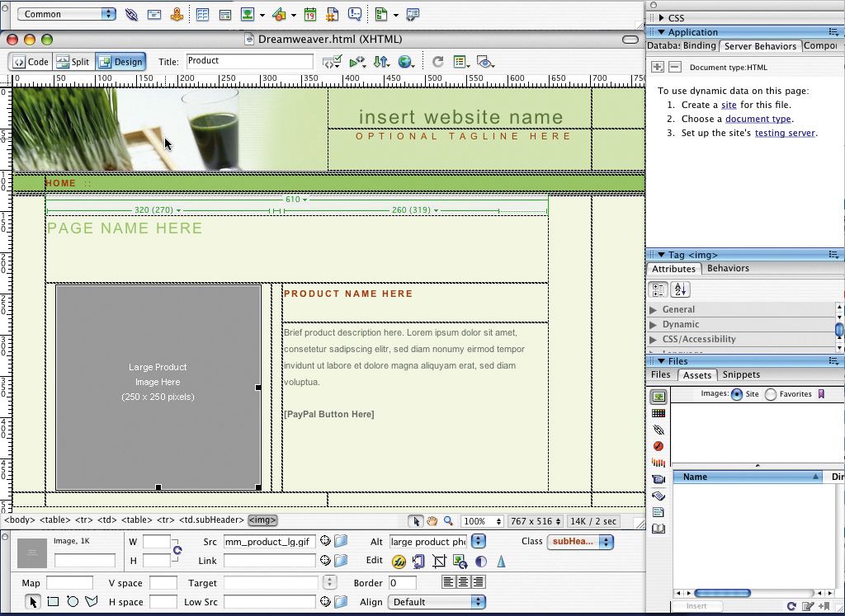Click the Title field showing Product

coord(248,60)
